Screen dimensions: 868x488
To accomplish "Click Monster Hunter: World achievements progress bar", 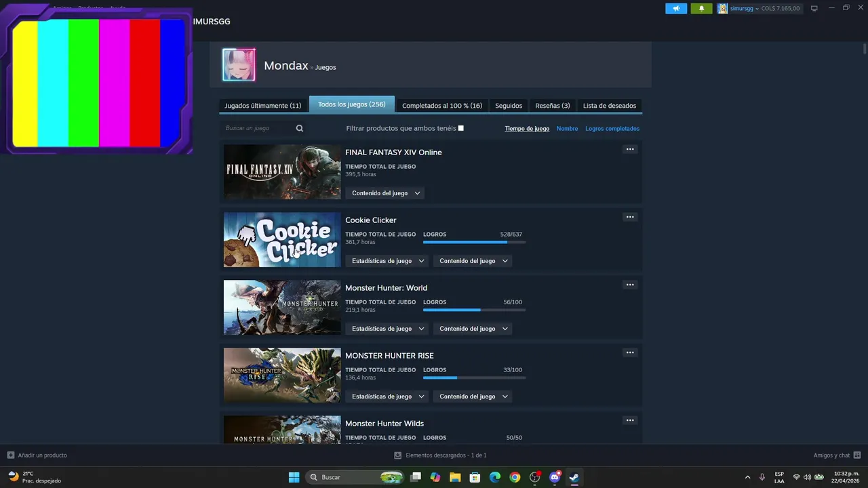I will (474, 310).
